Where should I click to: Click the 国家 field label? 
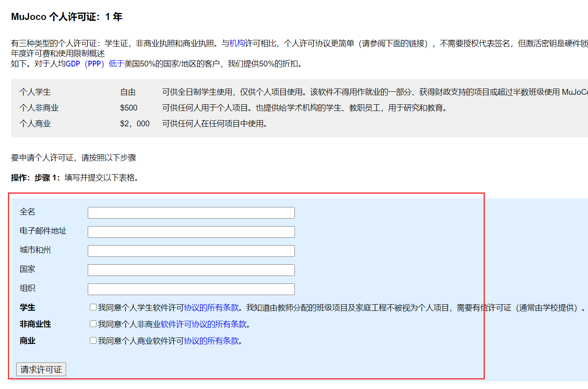tap(27, 269)
